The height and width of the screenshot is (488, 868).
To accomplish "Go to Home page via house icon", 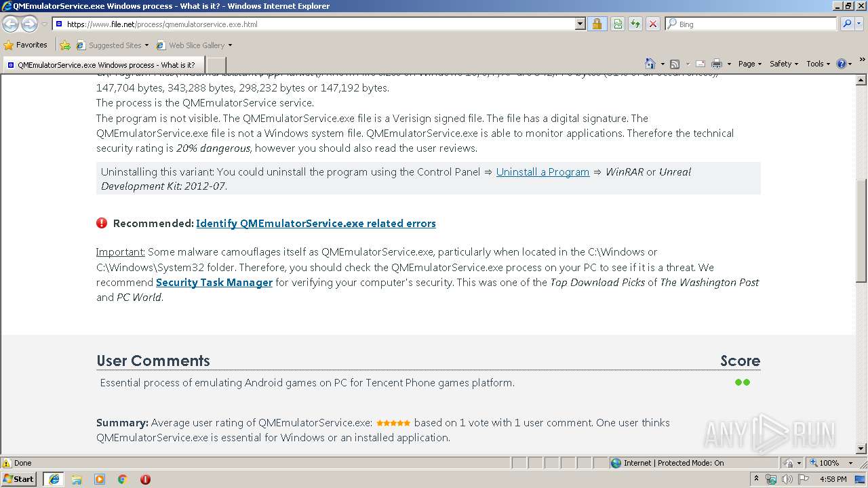I will click(x=650, y=64).
